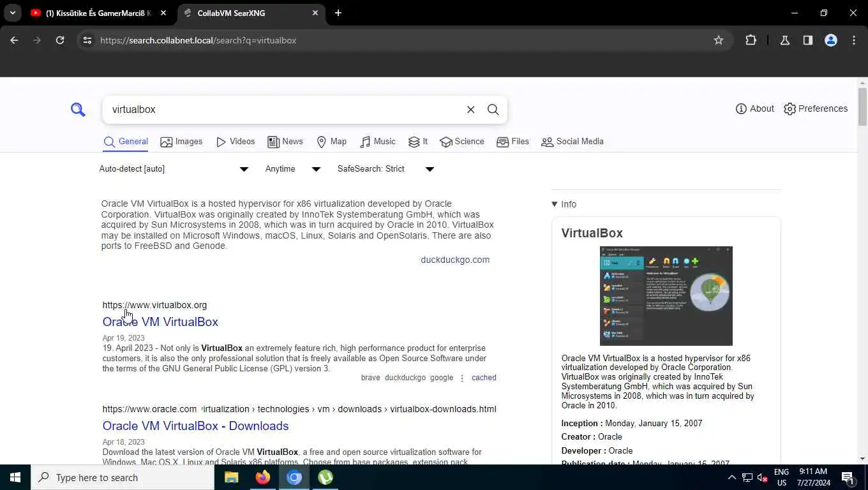Open the cached version link
868x490 pixels.
coord(484,378)
